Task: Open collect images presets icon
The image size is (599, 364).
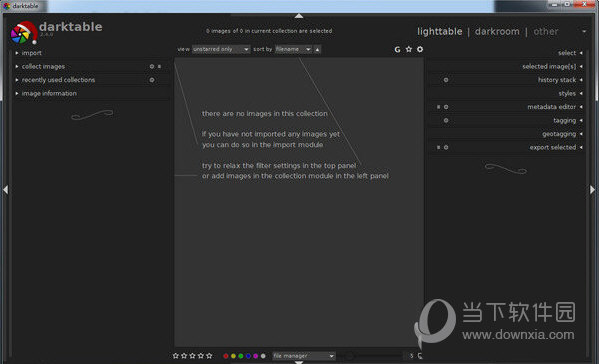Action: pyautogui.click(x=160, y=66)
